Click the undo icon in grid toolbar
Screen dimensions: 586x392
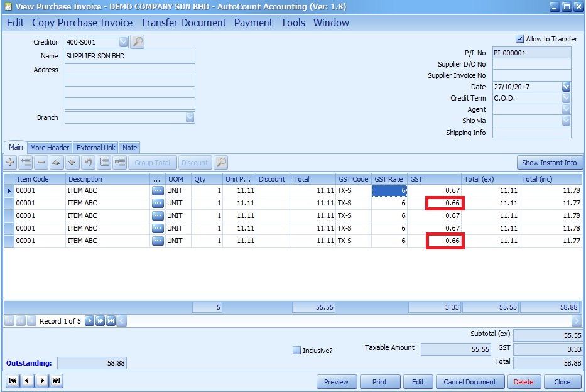click(89, 163)
